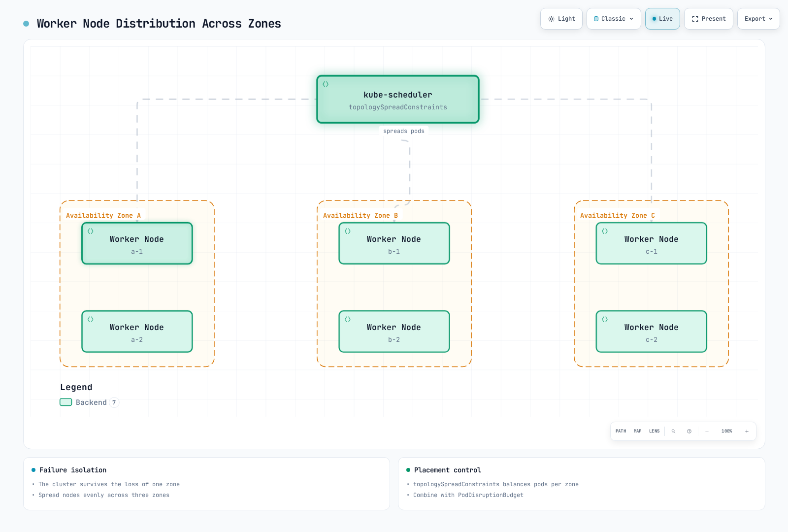
Task: Enter Present mode
Action: click(709, 19)
